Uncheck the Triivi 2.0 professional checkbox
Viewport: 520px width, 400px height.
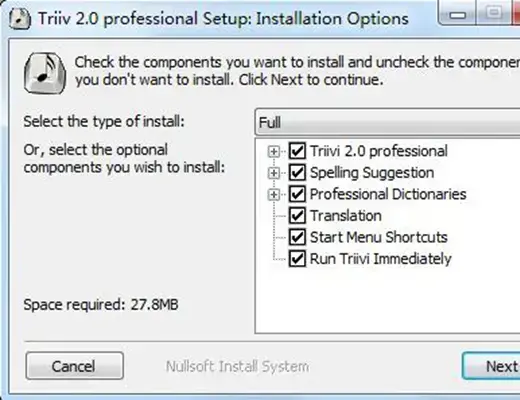(x=297, y=151)
